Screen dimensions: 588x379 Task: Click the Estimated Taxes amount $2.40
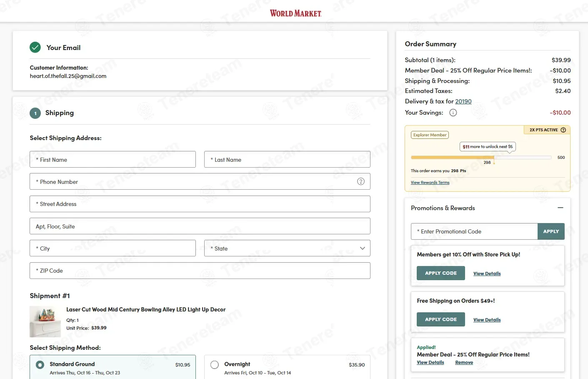[563, 91]
